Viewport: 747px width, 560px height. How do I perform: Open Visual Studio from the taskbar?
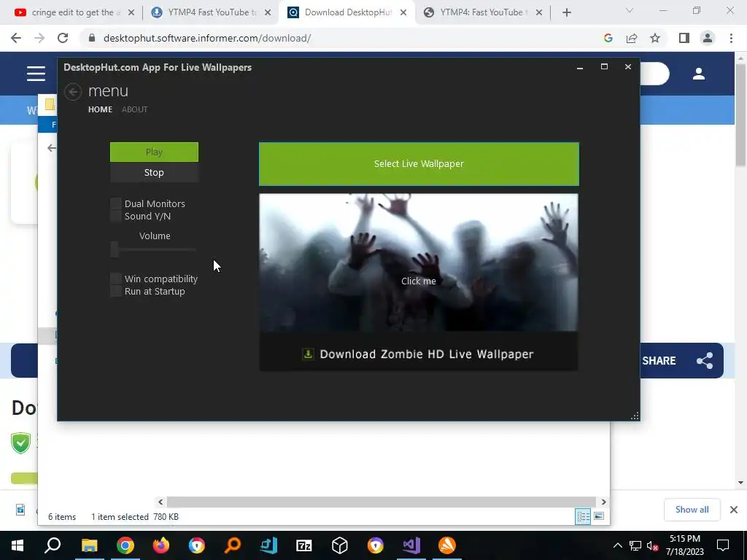pyautogui.click(x=411, y=545)
